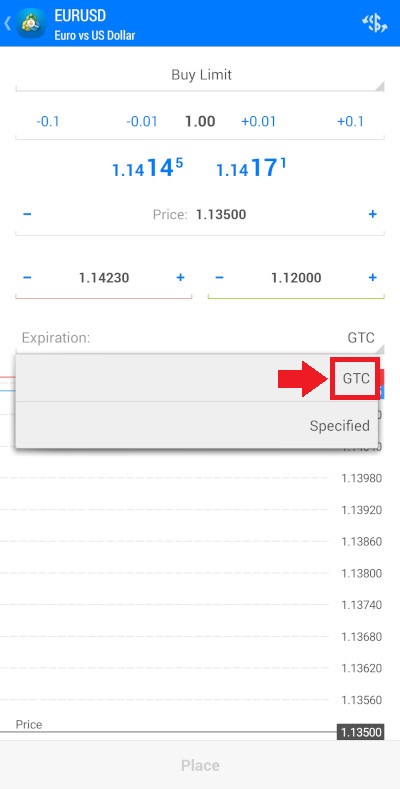Increase the 1.12000 take profit value
Screen dimensions: 400x789
(x=372, y=278)
